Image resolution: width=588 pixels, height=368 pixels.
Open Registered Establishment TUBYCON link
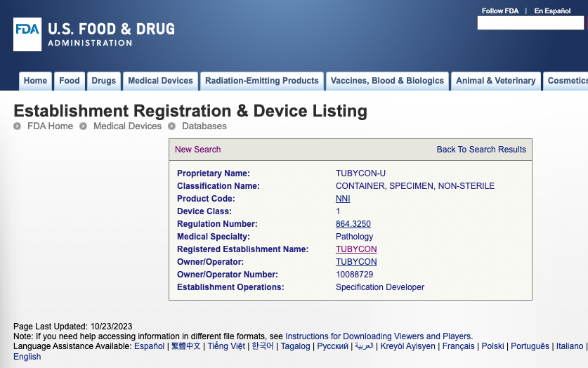pyautogui.click(x=356, y=249)
